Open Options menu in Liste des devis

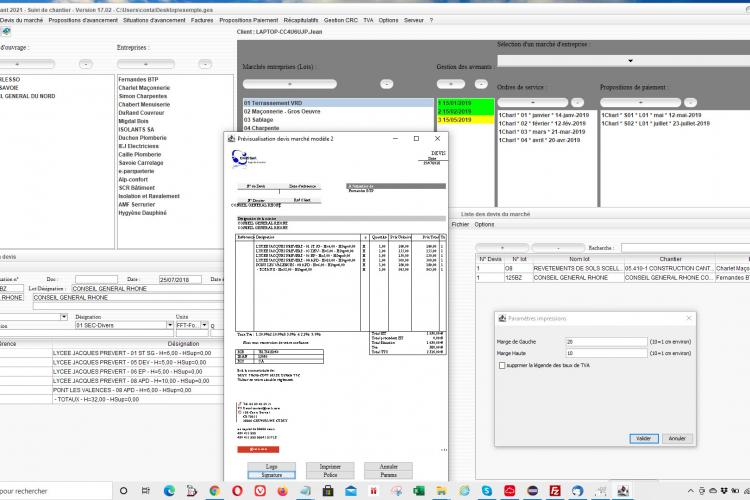(x=484, y=224)
